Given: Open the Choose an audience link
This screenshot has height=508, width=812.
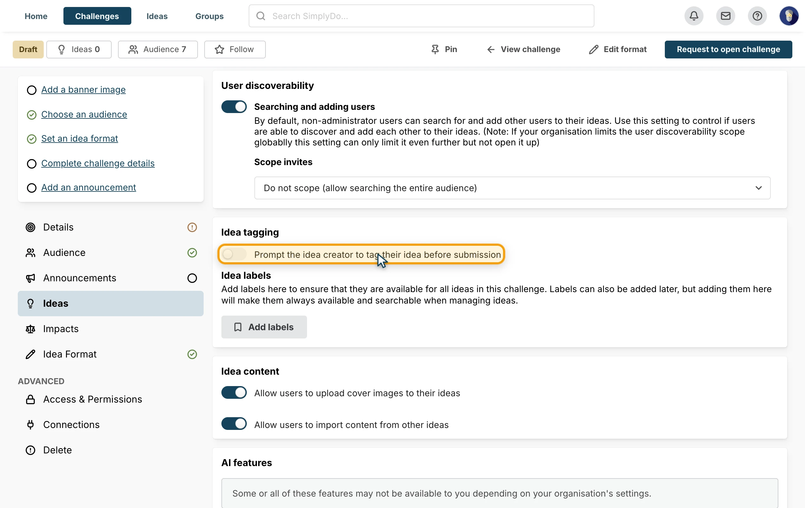Looking at the screenshot, I should coord(84,114).
